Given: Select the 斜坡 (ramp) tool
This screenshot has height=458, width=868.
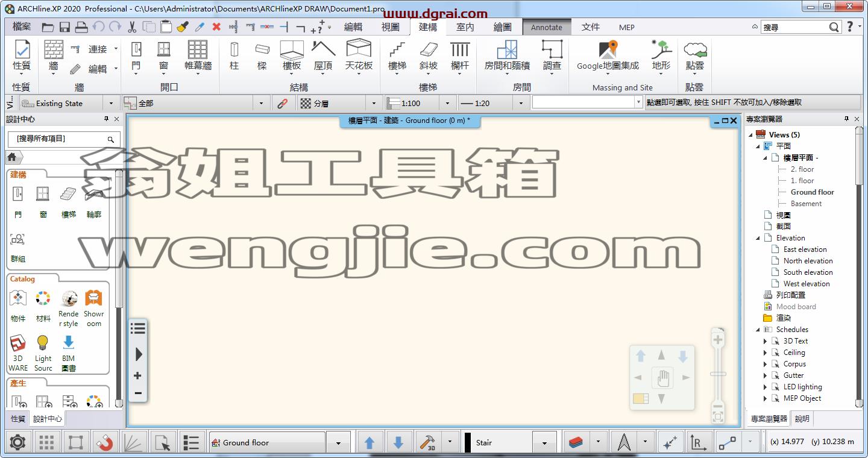Looking at the screenshot, I should coord(429,56).
